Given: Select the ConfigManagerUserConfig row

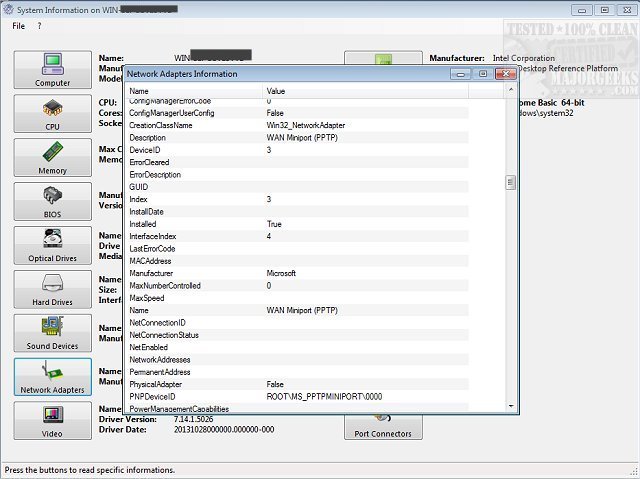Looking at the screenshot, I should click(298, 113).
